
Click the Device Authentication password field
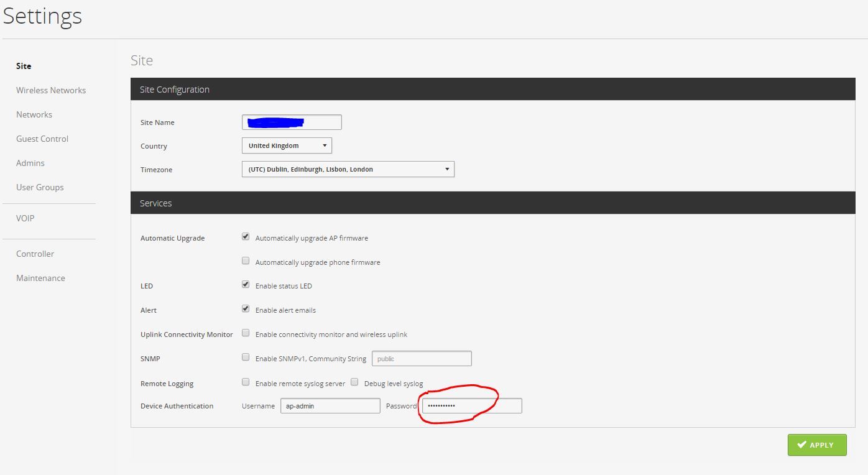pos(472,406)
